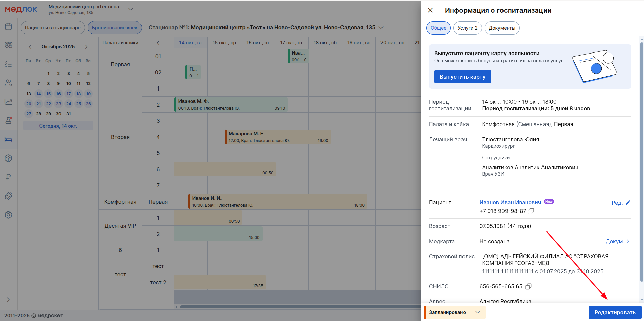Open the settings gear in the sidebar
This screenshot has width=644, height=321.
pos(8,215)
